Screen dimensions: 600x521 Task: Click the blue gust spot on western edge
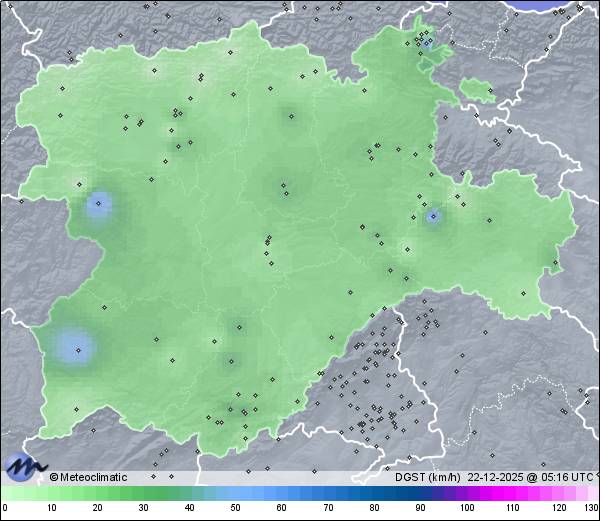pyautogui.click(x=98, y=205)
